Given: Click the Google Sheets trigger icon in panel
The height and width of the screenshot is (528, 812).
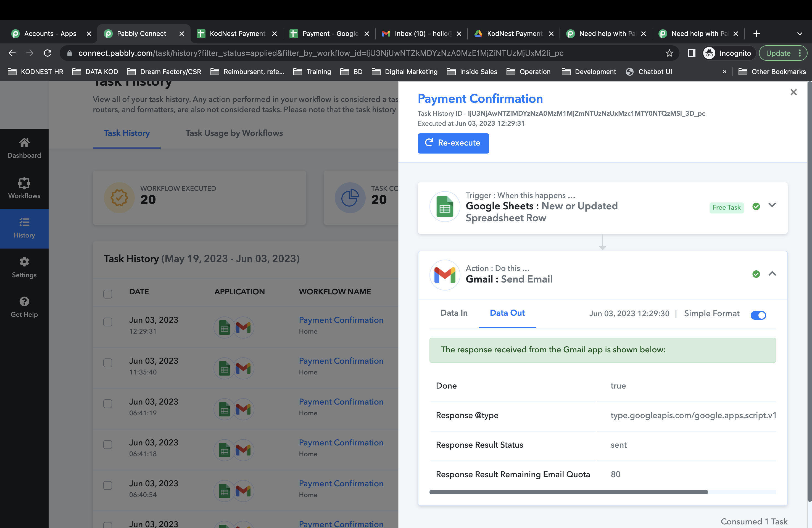Looking at the screenshot, I should (445, 207).
